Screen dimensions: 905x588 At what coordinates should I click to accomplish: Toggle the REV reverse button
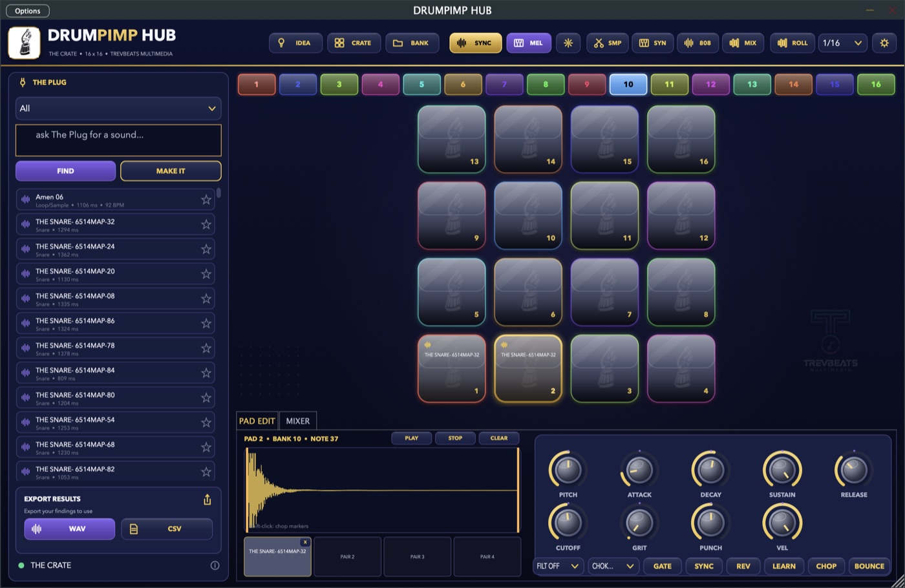tap(743, 566)
